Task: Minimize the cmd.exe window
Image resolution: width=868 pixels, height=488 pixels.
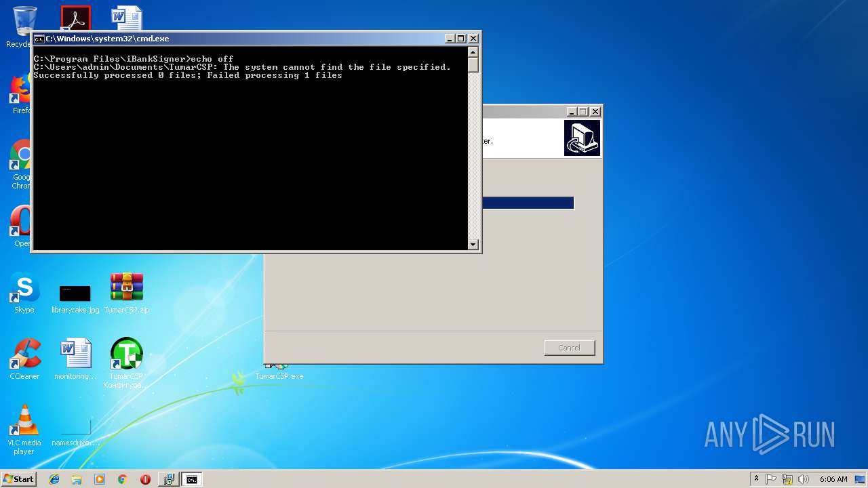Action: [450, 39]
